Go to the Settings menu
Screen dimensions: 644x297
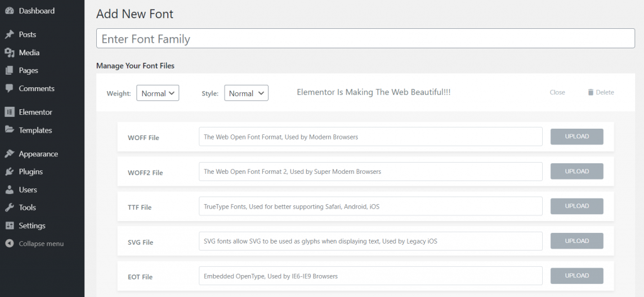(x=31, y=225)
